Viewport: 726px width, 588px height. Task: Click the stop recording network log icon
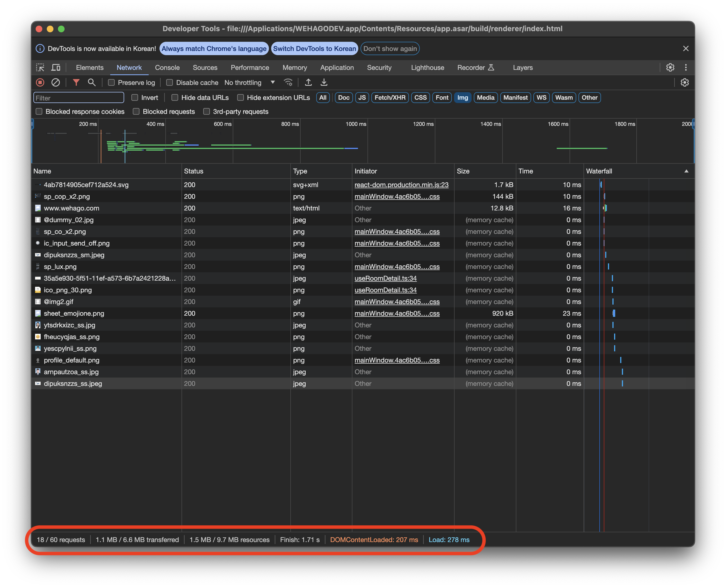(40, 82)
